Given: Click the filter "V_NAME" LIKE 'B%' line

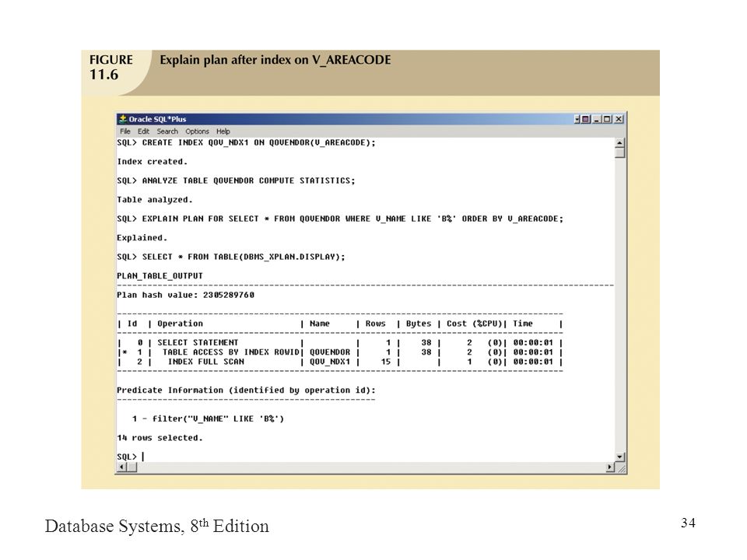Looking at the screenshot, I should point(209,418).
